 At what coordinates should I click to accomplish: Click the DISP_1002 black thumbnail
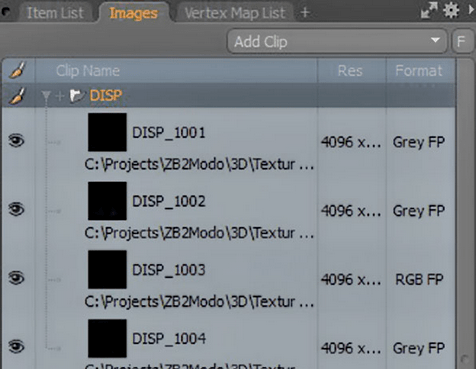click(x=107, y=201)
